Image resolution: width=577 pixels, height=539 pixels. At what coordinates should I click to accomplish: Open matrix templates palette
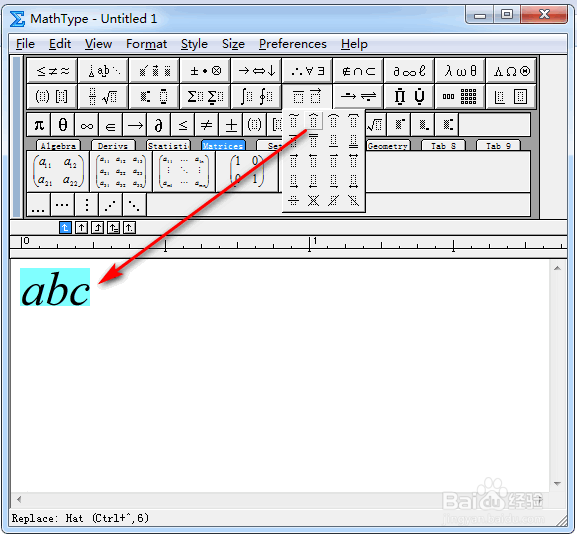460,96
